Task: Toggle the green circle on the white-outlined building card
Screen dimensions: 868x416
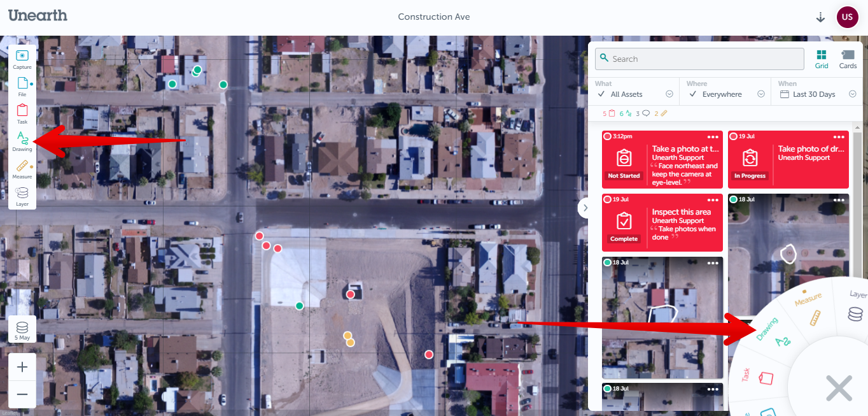Action: (x=607, y=262)
